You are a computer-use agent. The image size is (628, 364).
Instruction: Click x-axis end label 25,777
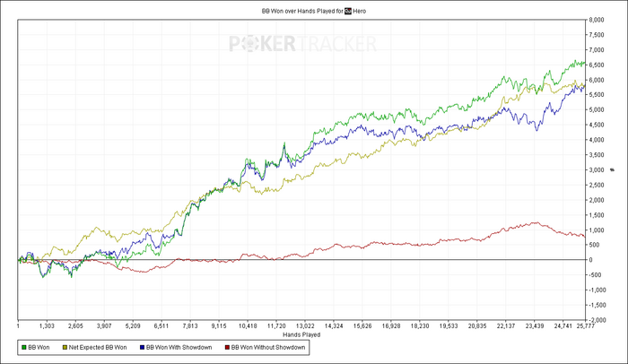(585, 326)
